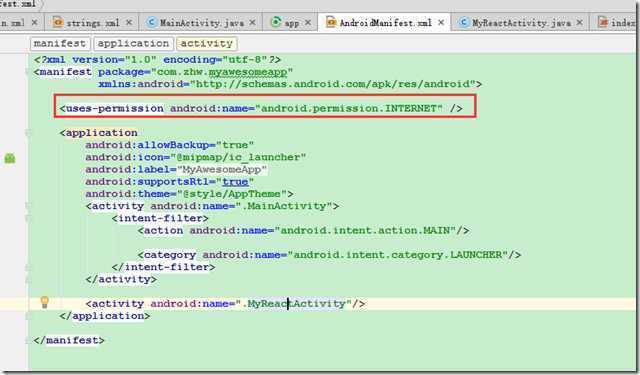The image size is (640, 375).
Task: Collapse the manifest tag fold marker
Action: [28, 72]
